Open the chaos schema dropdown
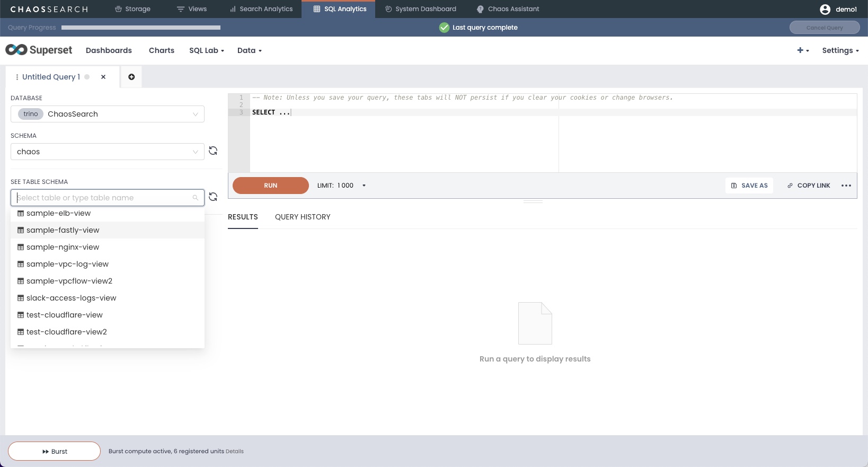The width and height of the screenshot is (868, 467). 108,152
